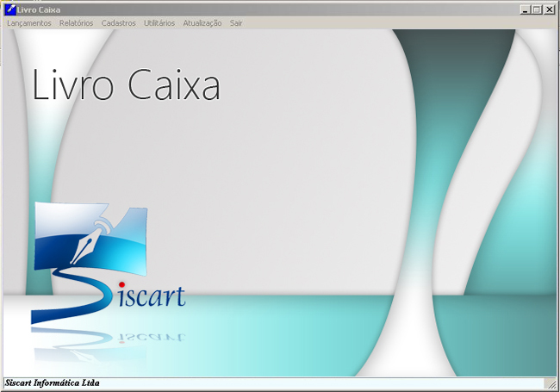This screenshot has height=392, width=560.
Task: Click Sair to exit the application
Action: pyautogui.click(x=236, y=23)
